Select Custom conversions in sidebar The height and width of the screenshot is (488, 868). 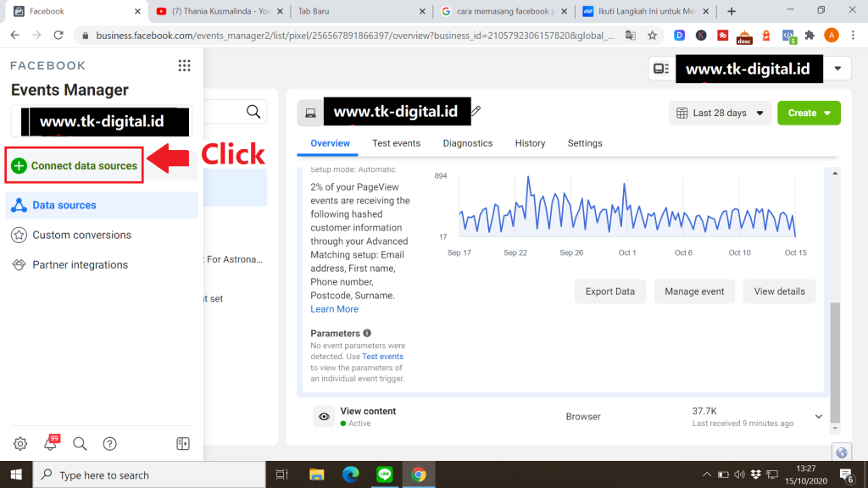[81, 235]
